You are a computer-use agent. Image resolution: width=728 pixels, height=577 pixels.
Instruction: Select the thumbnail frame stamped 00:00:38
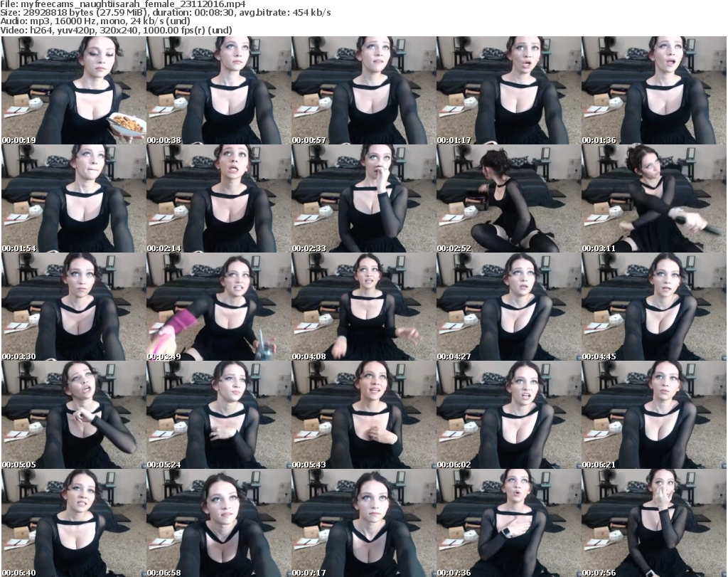[219, 90]
